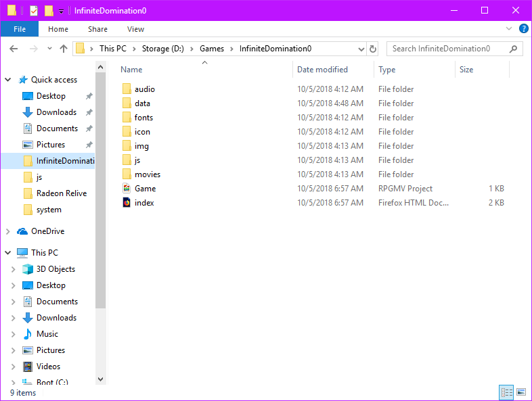Expand the 3D Objects tree node
Image resolution: width=532 pixels, height=401 pixels.
(x=14, y=269)
